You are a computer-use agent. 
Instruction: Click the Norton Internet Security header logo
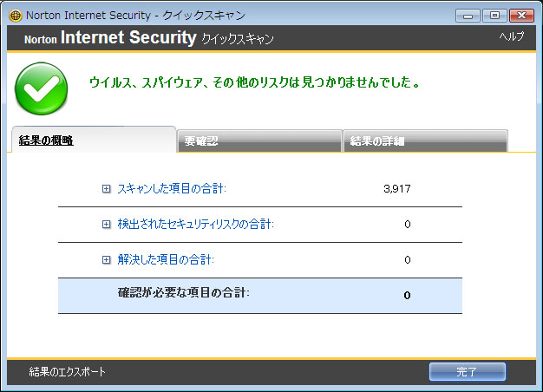[x=110, y=38]
